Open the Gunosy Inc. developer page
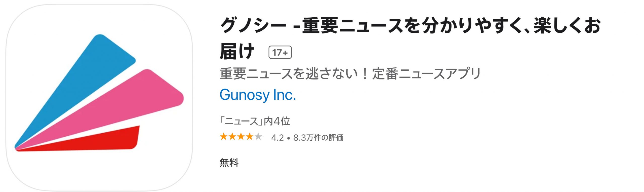This screenshot has height=192, width=644. tap(258, 95)
